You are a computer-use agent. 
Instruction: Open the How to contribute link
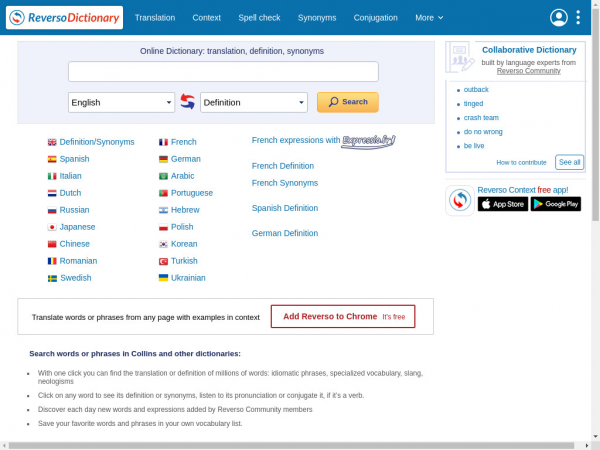pos(521,163)
